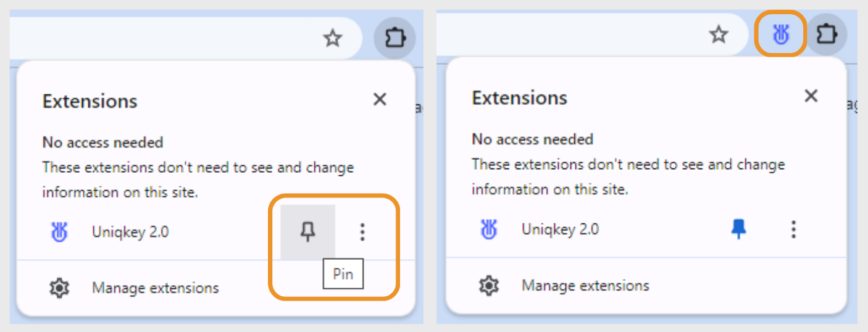
Task: Bookmark page with star in left screenshot
Action: [x=333, y=39]
